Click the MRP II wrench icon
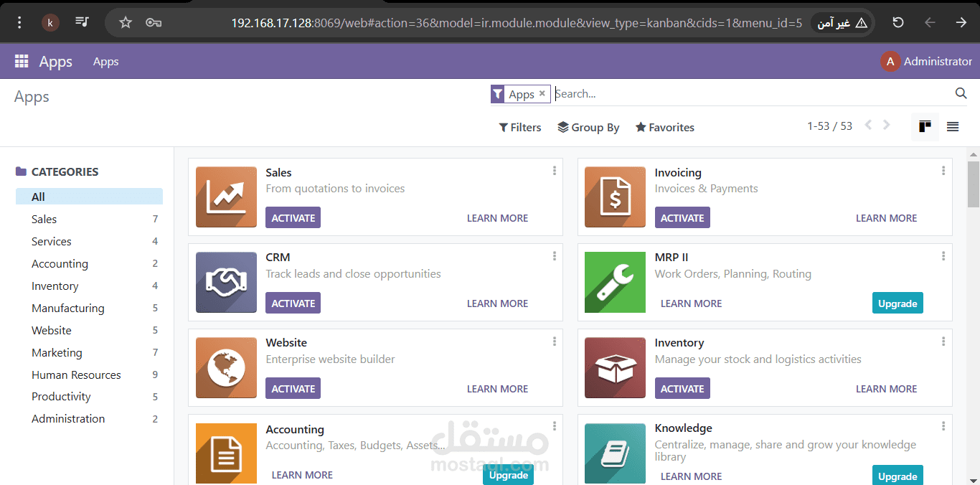980x485 pixels. pos(615,283)
